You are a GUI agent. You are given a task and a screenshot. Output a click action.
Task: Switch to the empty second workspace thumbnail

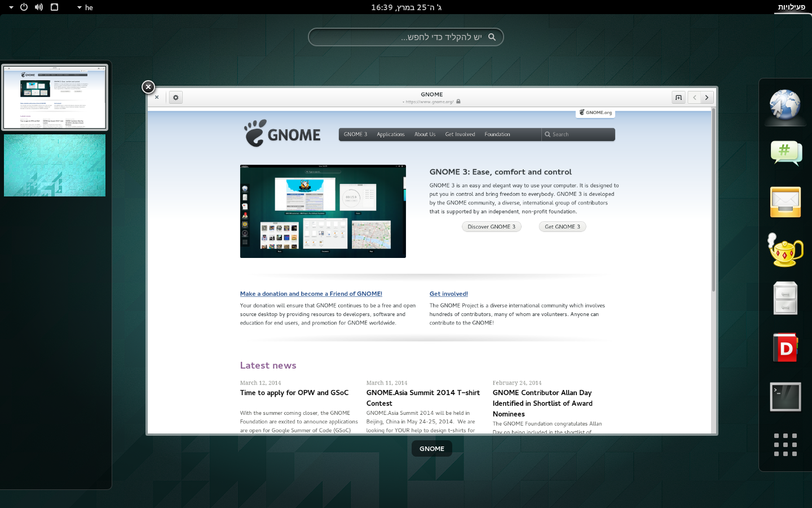[55, 165]
